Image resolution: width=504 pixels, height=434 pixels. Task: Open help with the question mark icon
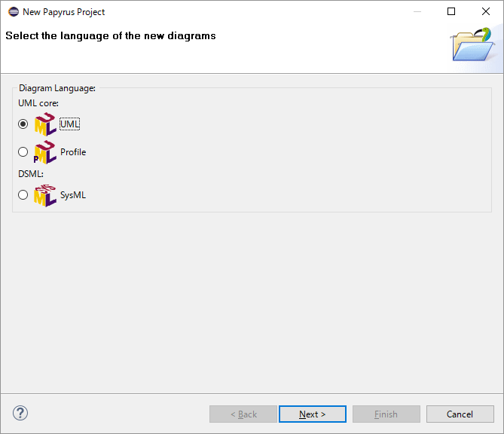coord(20,413)
